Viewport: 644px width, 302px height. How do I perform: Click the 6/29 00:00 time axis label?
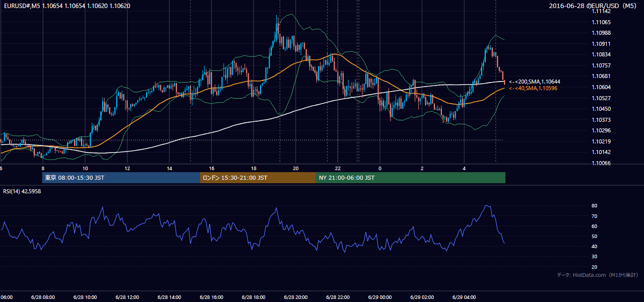[379, 297]
